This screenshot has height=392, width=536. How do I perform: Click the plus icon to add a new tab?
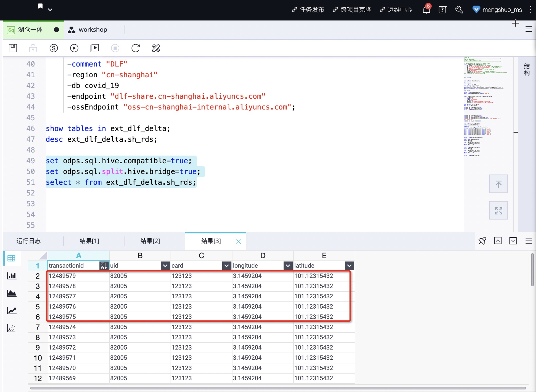click(515, 23)
